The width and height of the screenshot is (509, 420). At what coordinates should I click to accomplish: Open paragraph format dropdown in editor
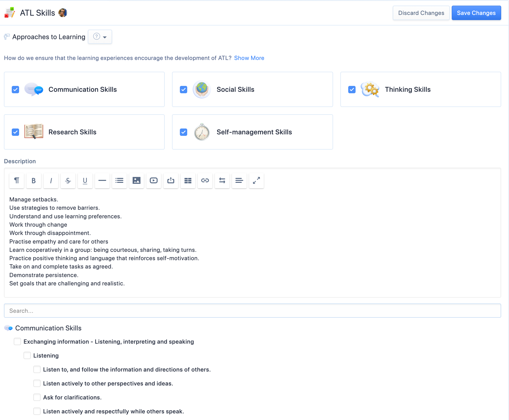(17, 181)
